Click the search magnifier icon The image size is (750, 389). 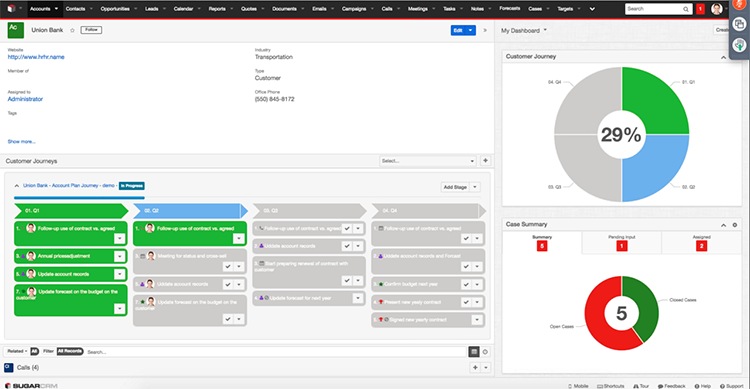685,9
